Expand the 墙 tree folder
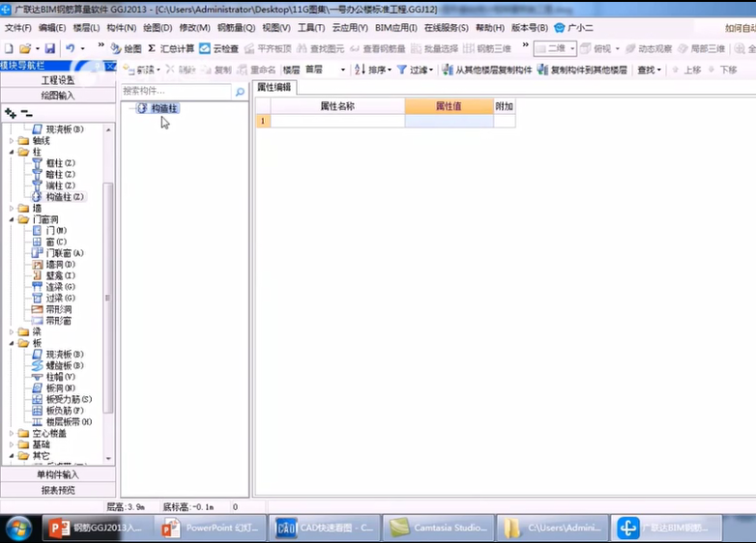Screen dimensions: 756x543 pyautogui.click(x=12, y=208)
